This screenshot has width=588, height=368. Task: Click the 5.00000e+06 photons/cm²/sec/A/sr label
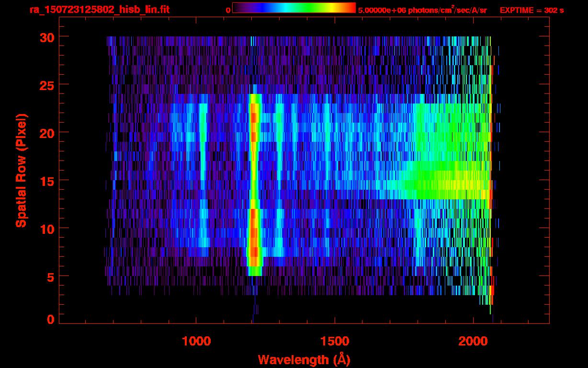pyautogui.click(x=422, y=10)
